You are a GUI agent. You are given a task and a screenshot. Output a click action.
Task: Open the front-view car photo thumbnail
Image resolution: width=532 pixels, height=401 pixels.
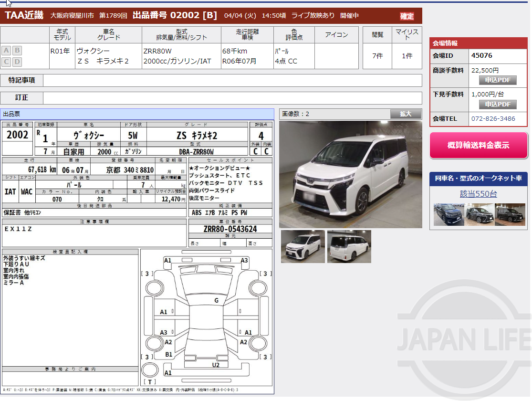point(303,246)
